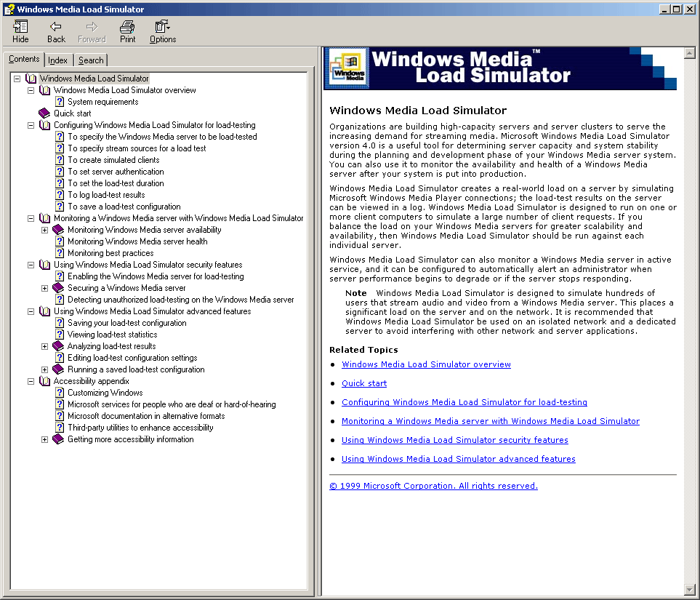This screenshot has height=600, width=700.
Task: Select Editing load-test configuration settings topic
Action: coord(132,358)
